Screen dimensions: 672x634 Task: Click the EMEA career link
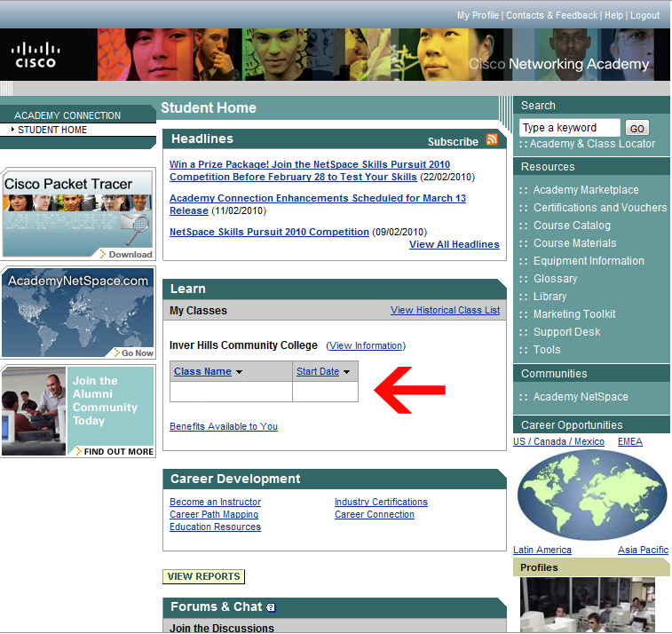630,441
